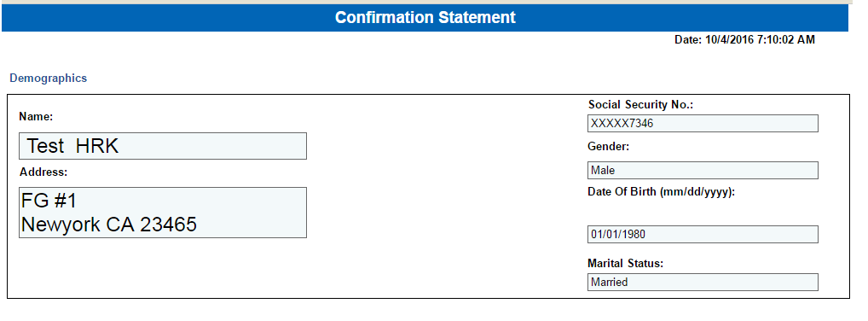Click the Social Security No. field XXXXX7346
This screenshot has width=868, height=321.
703,123
